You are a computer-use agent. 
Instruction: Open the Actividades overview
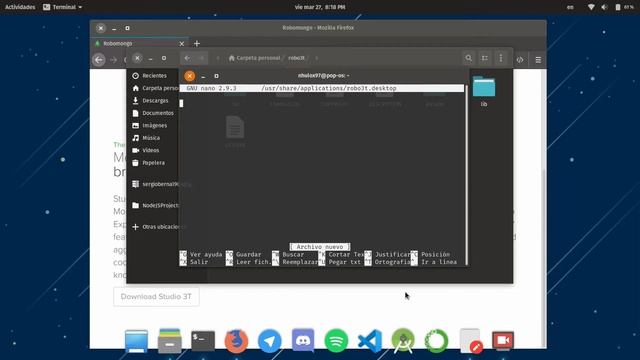point(20,7)
